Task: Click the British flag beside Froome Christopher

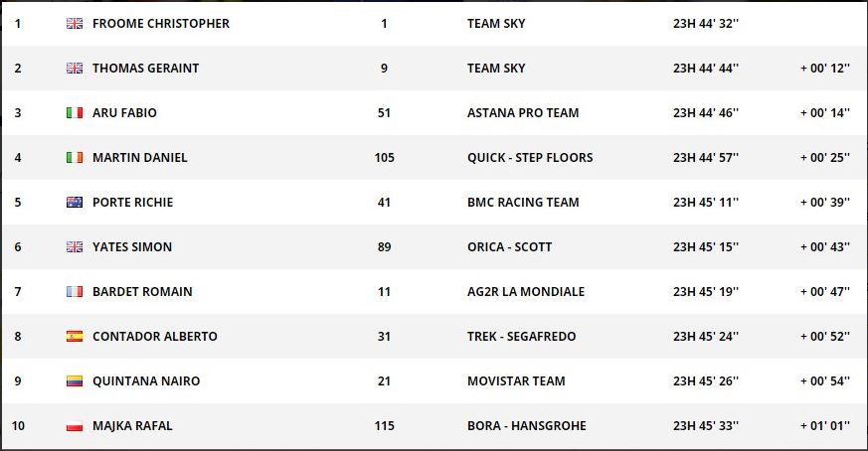Action: click(x=75, y=23)
